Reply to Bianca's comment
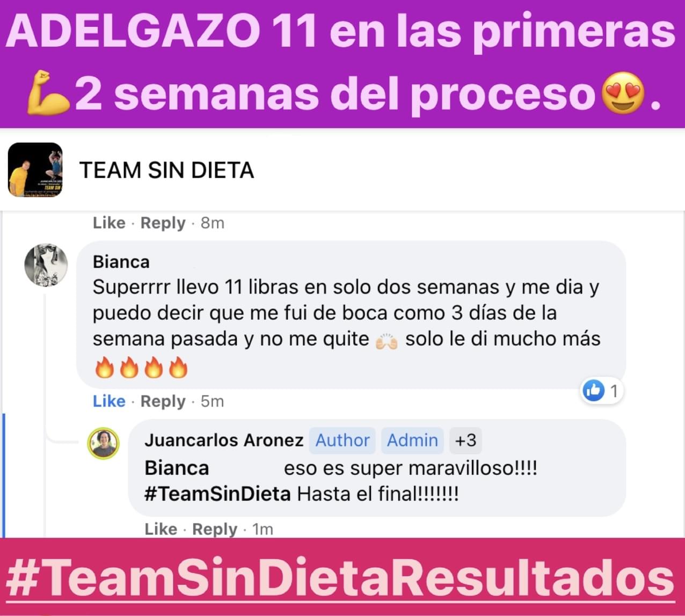Image resolution: width=685 pixels, height=616 pixels. coord(163,401)
